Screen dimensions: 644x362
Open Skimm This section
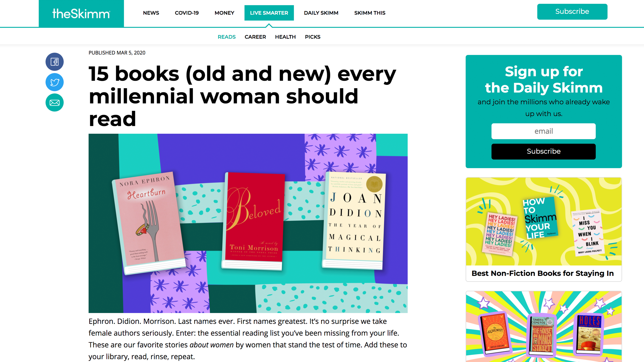click(370, 13)
